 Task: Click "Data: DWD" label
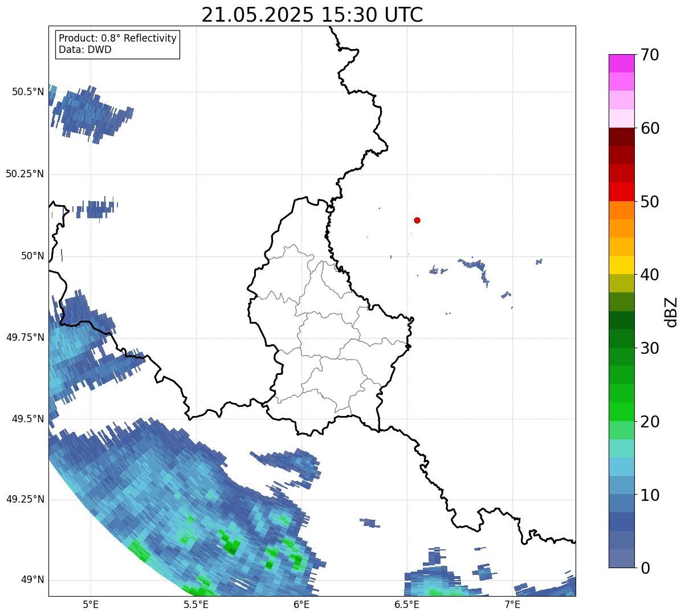pos(85,50)
